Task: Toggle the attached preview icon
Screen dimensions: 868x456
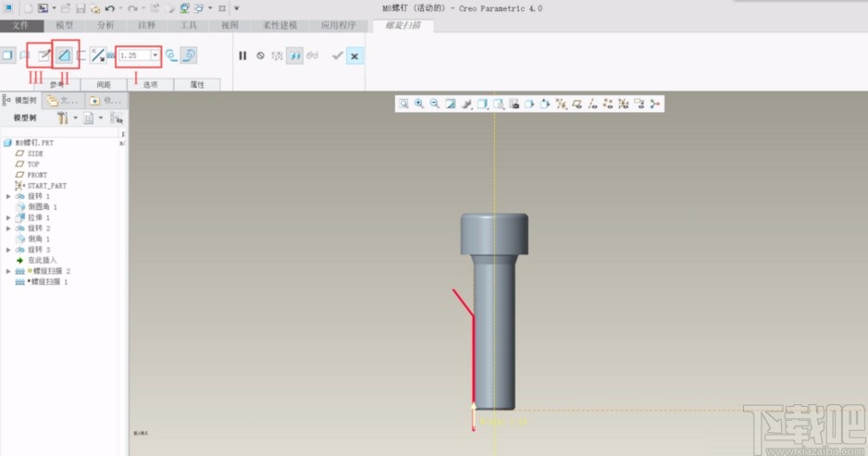Action: click(294, 55)
